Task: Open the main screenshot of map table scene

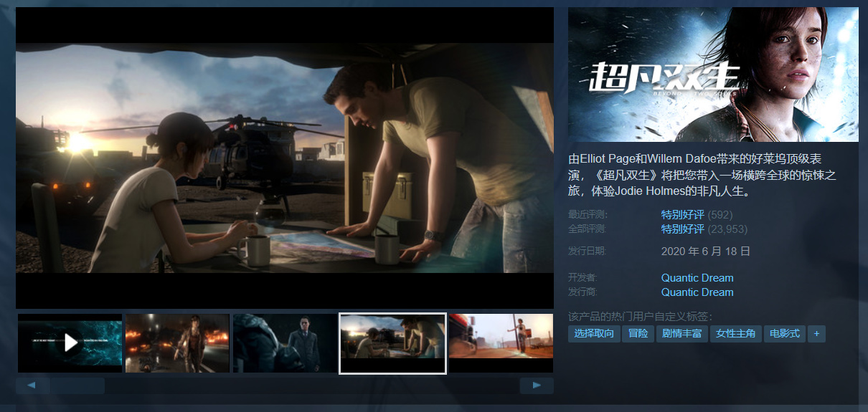Action: coord(285,158)
